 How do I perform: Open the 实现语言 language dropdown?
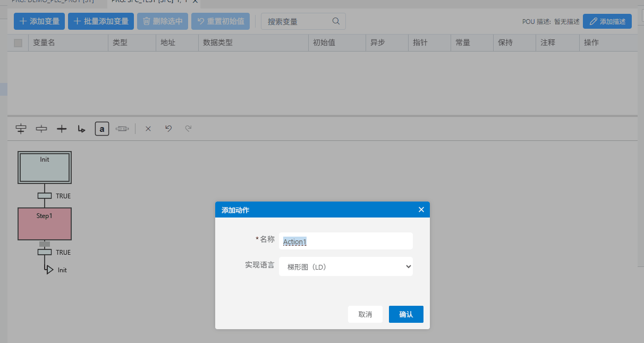coord(346,267)
